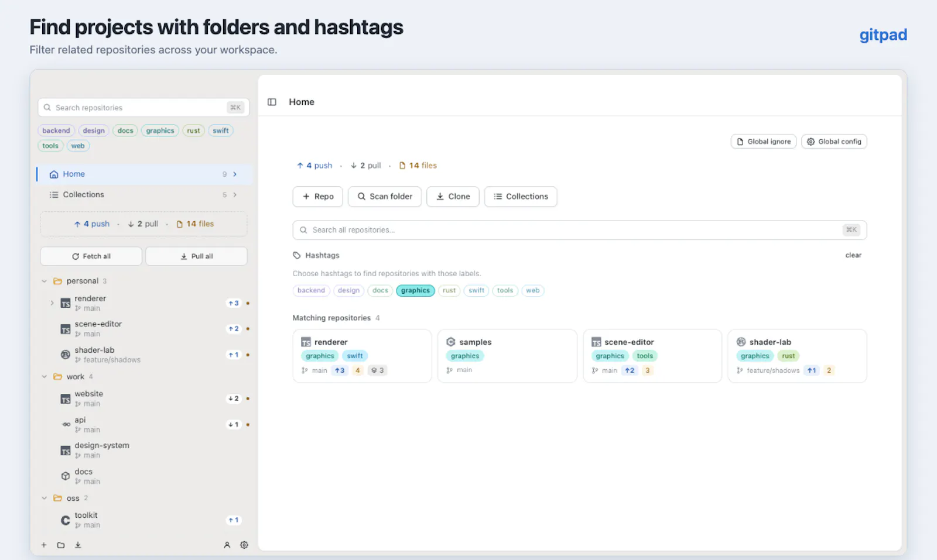Click the download icon at sidebar bottom

(78, 545)
